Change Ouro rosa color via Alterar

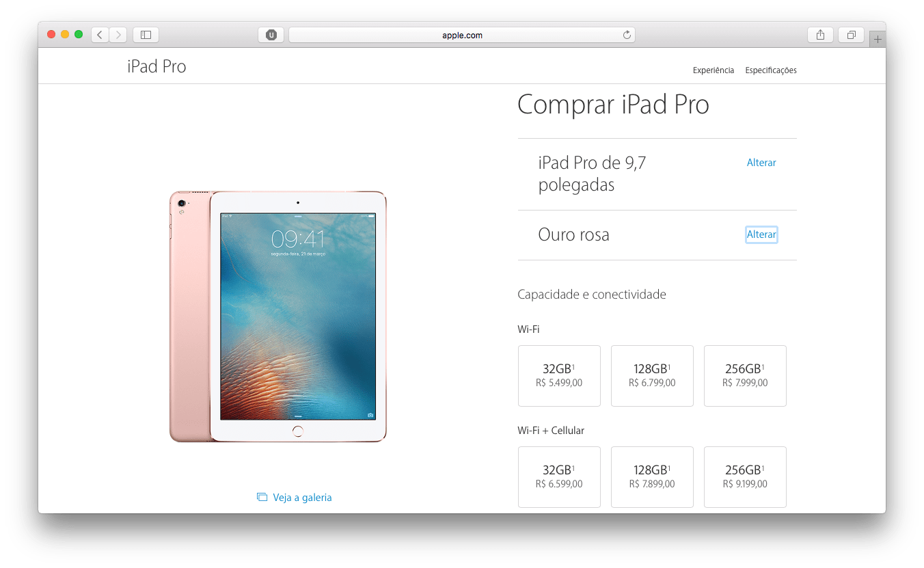[761, 234]
